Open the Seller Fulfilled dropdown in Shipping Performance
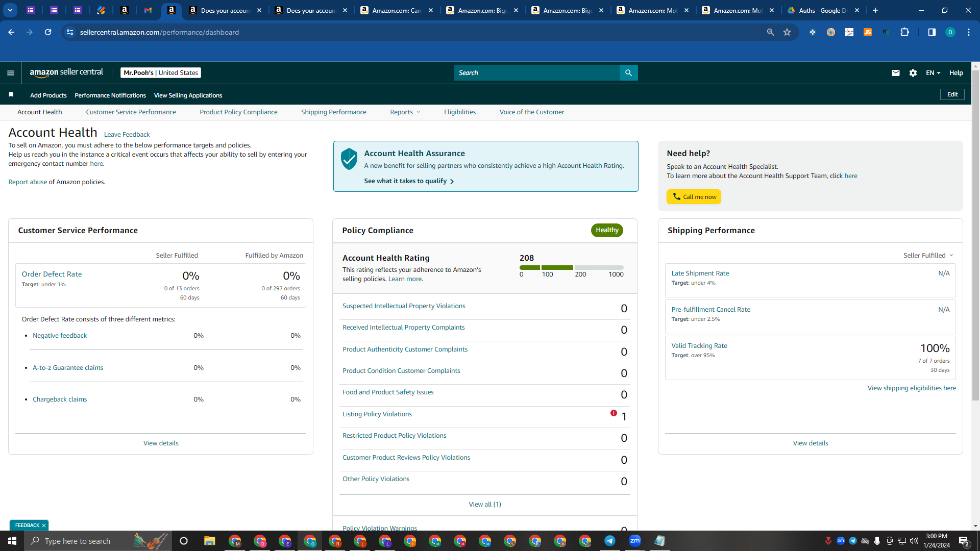Screen dimensions: 980x551 tap(928, 256)
